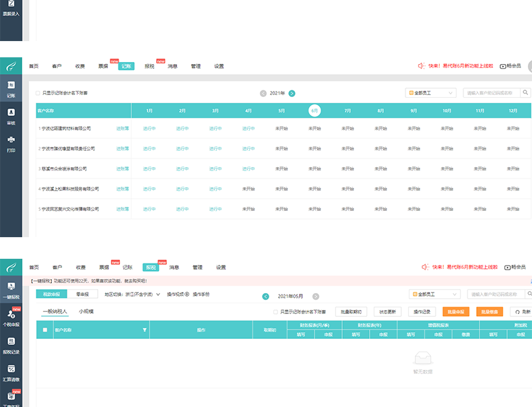The image size is (532, 407).
Task: Expand the 全部员工 dropdown above the 批量申报 button
Action: 435,294
